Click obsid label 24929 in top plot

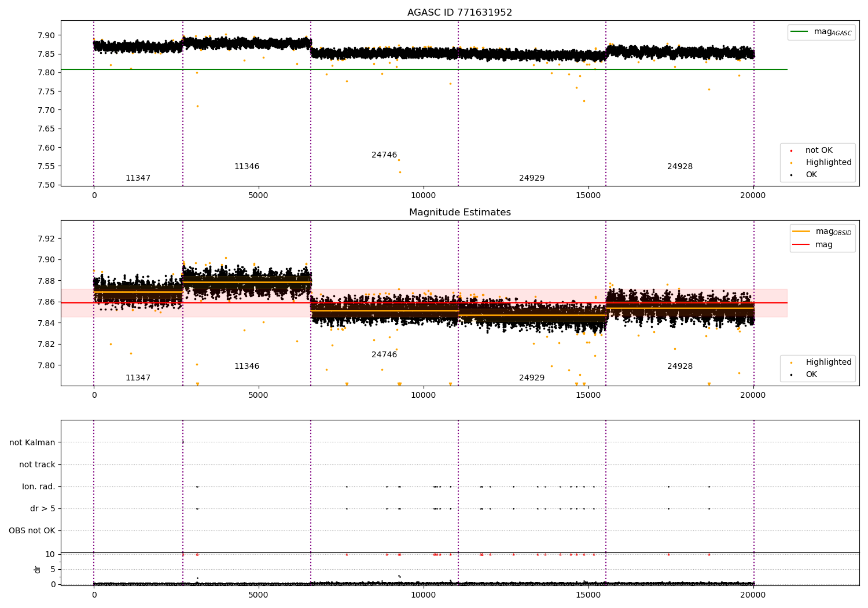tap(532, 178)
